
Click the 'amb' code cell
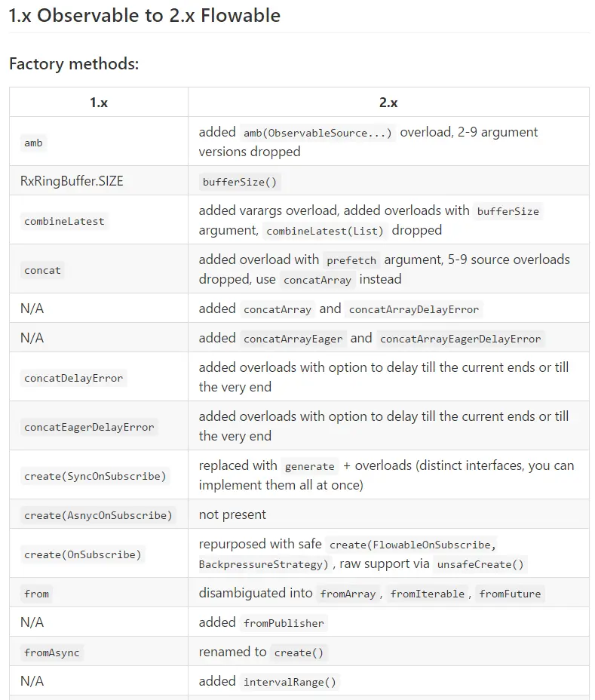pos(33,143)
